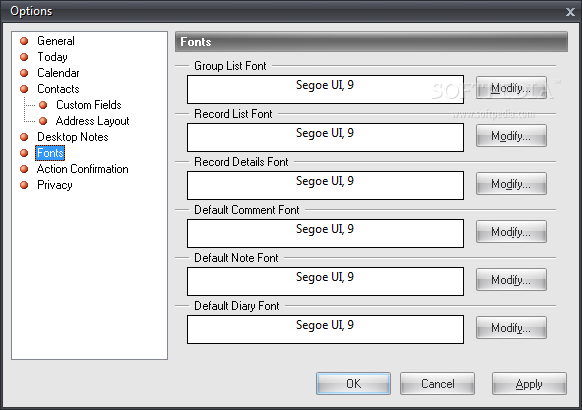Image resolution: width=582 pixels, height=410 pixels.
Task: Open Custom Fields under Contacts
Action: point(89,105)
